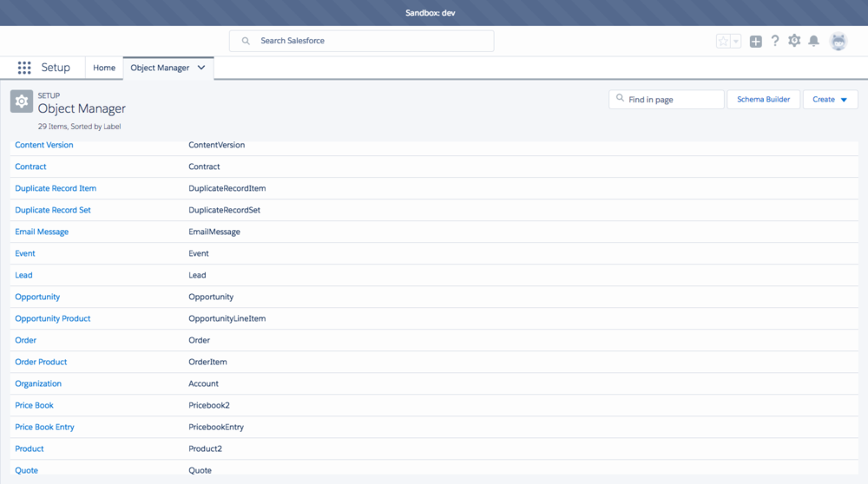Open the Organization object link
The image size is (868, 484).
38,383
